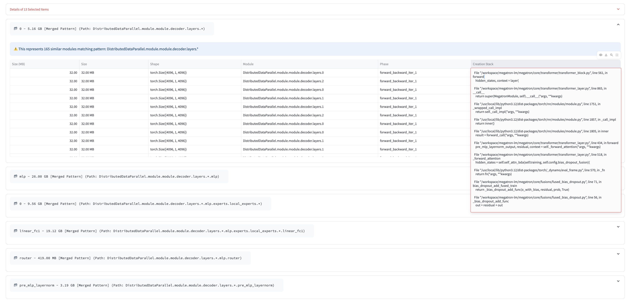Click the Module column header
The image size is (644, 302).
tap(248, 64)
